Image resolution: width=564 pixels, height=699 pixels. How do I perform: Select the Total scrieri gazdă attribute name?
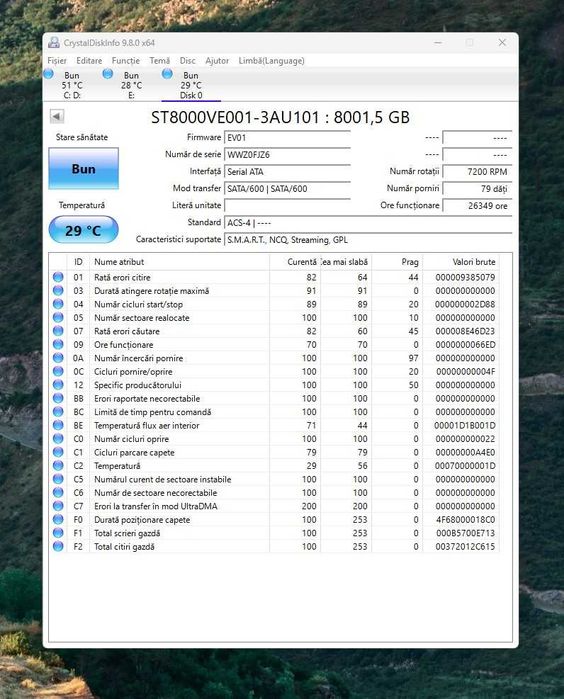tap(127, 533)
